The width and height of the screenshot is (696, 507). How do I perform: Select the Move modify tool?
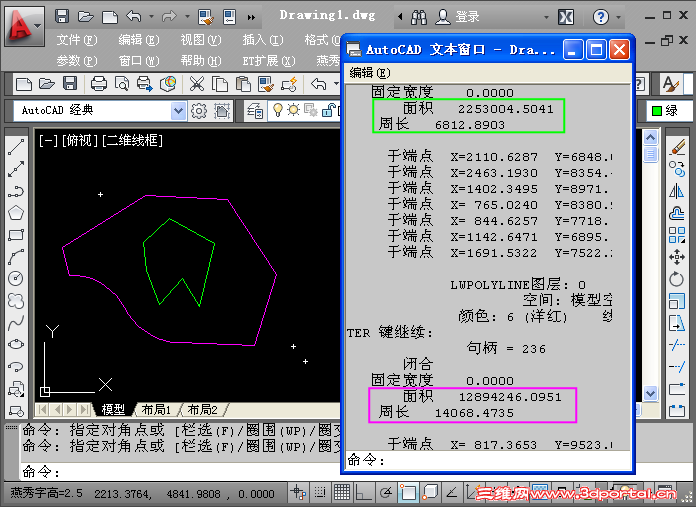click(677, 257)
